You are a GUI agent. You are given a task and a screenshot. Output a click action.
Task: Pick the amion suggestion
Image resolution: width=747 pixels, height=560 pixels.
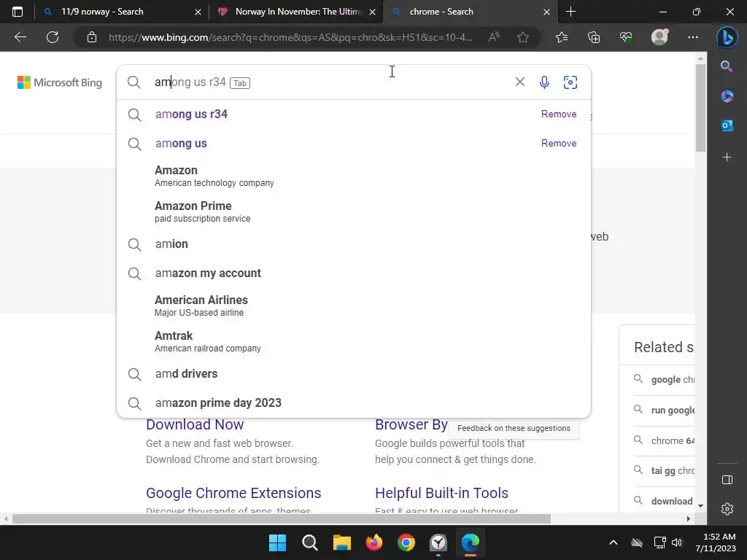[354, 244]
